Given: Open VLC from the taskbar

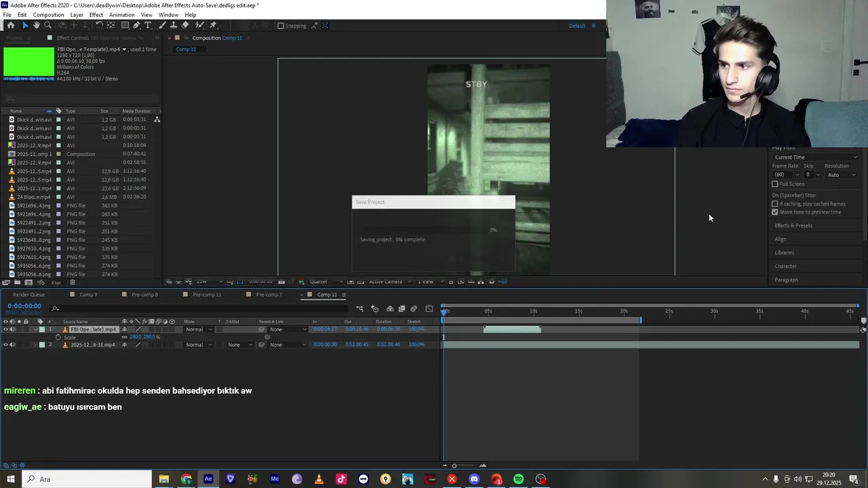Looking at the screenshot, I should 319,479.
